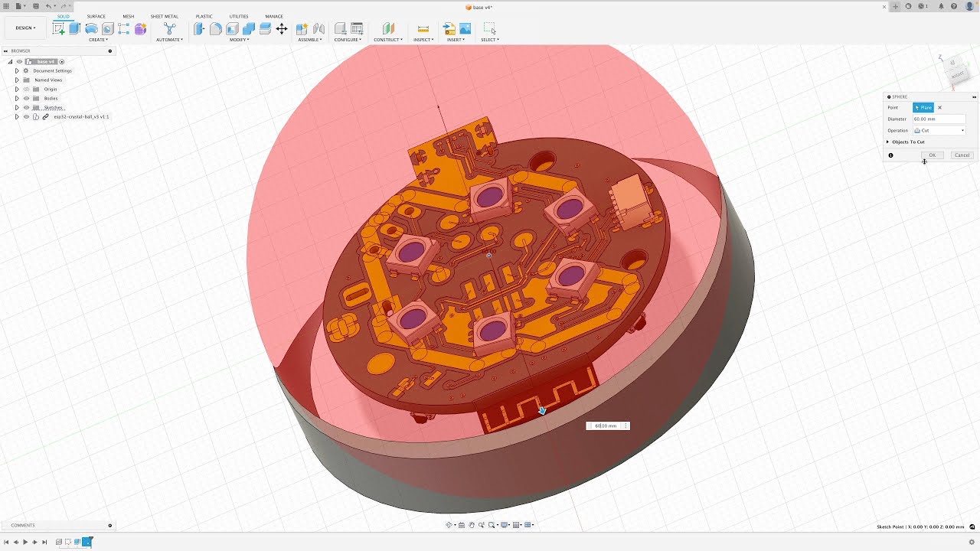Select the Insert Canvas image tool
This screenshot has height=551, width=980.
coord(465,28)
